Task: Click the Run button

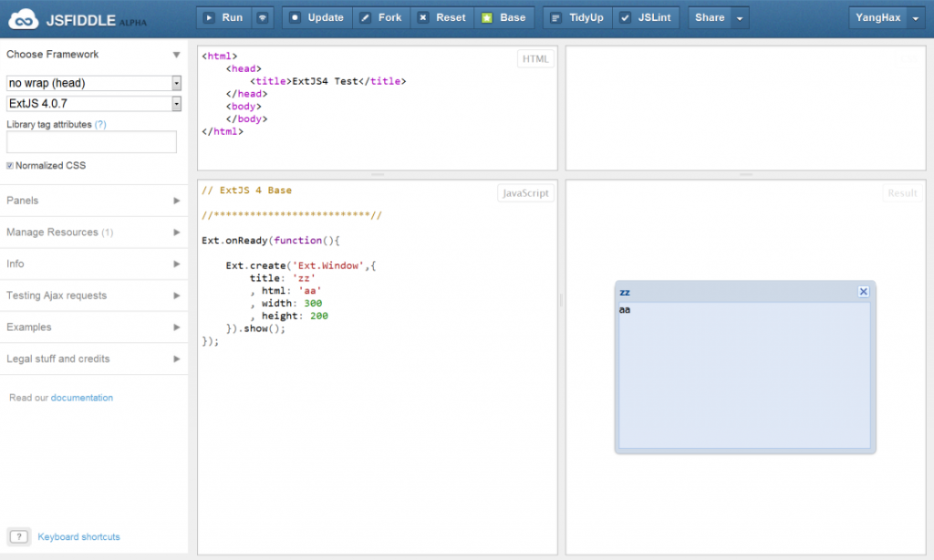Action: [224, 18]
